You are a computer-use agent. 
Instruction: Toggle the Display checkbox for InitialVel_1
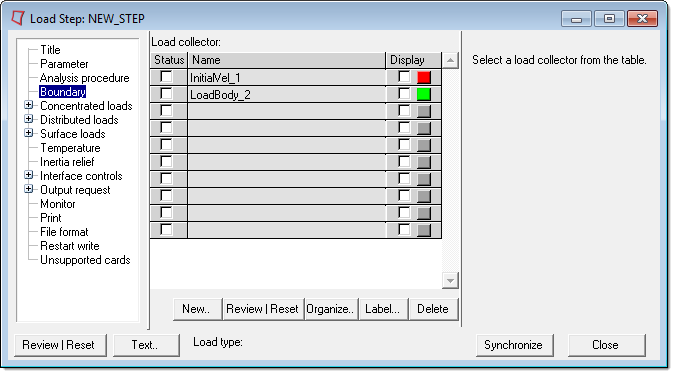(404, 77)
